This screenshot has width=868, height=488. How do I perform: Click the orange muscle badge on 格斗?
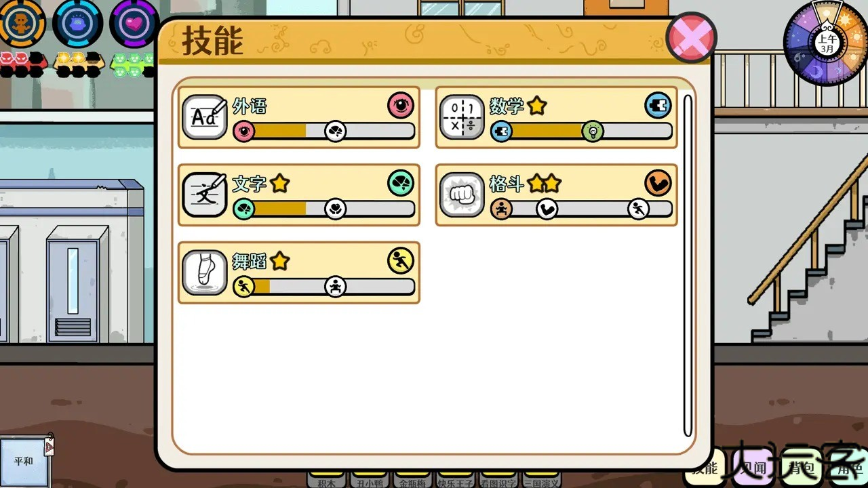point(658,183)
